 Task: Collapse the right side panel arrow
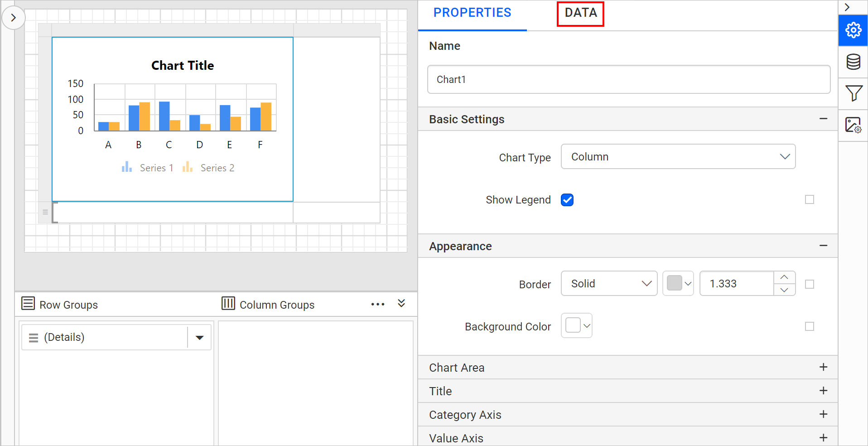(847, 7)
